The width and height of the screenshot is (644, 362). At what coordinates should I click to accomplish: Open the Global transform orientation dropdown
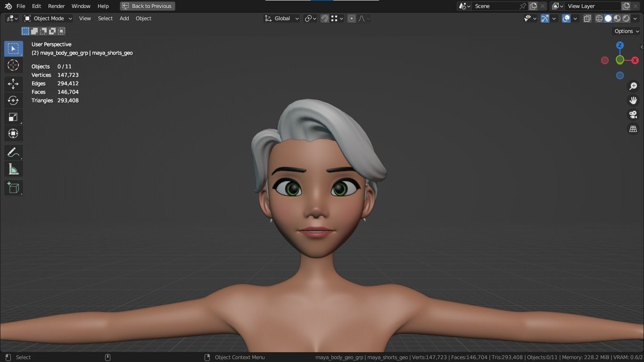pyautogui.click(x=281, y=18)
